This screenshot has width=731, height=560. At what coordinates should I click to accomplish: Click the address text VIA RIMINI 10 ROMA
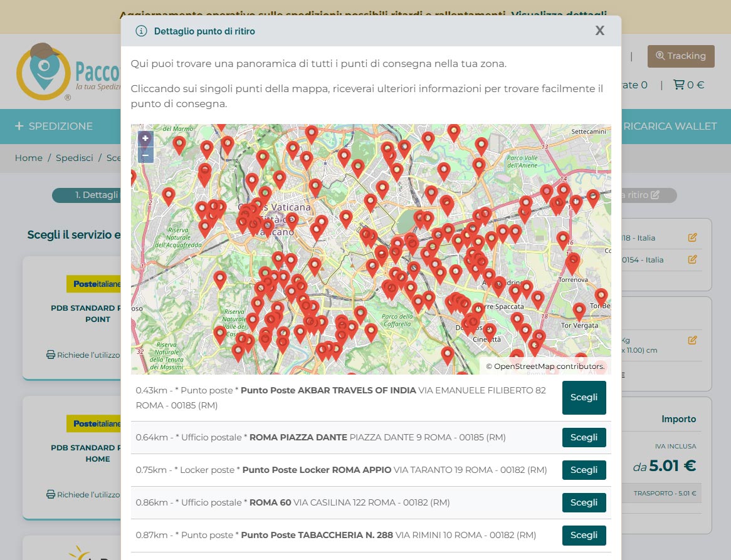[439, 536]
